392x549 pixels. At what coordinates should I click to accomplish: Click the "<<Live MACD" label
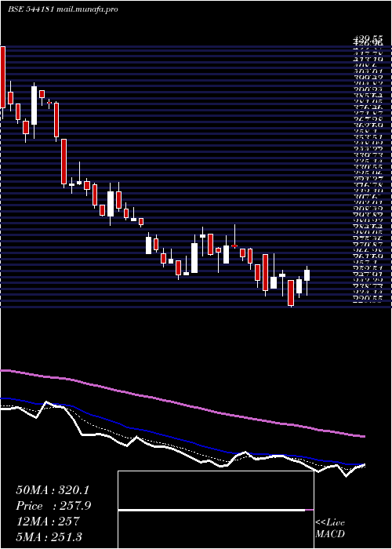point(330,529)
